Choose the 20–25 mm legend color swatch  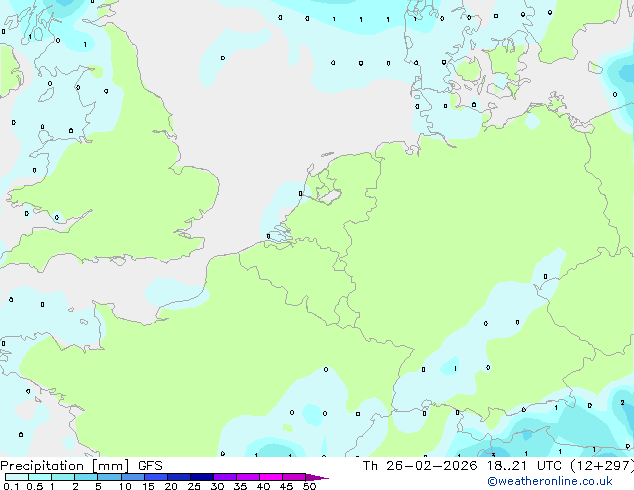[179, 477]
